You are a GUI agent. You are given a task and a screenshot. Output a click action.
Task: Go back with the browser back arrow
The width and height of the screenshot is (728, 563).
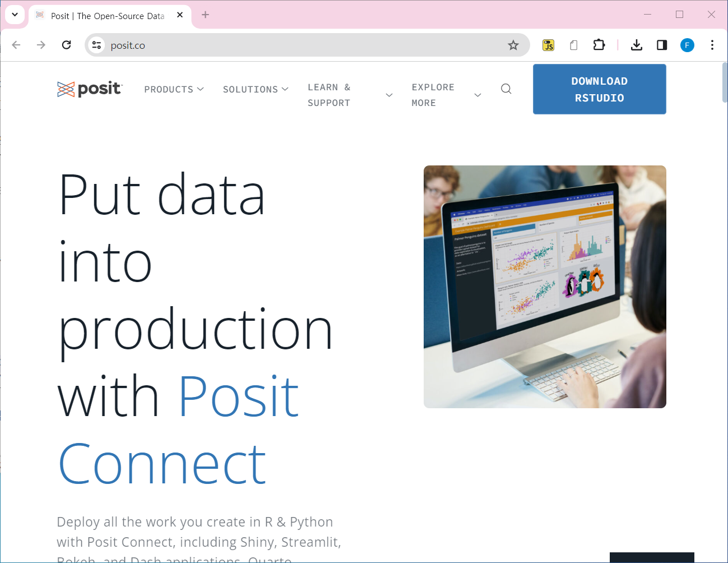pyautogui.click(x=16, y=45)
